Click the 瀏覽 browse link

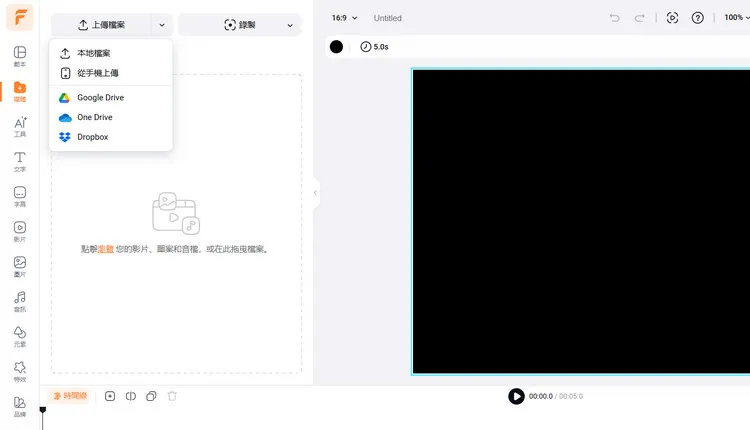105,249
